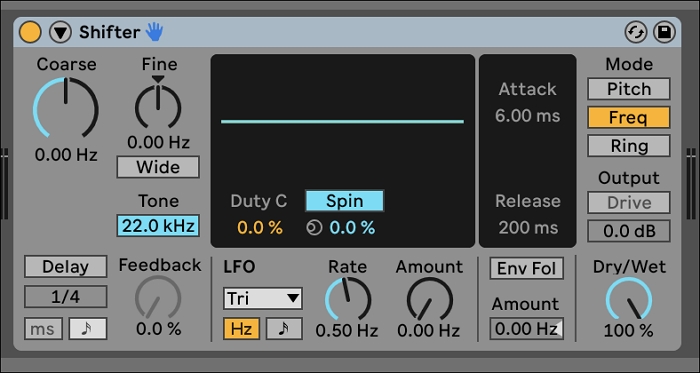The width and height of the screenshot is (700, 373).
Task: Select LFO Hz rate mode
Action: click(242, 329)
